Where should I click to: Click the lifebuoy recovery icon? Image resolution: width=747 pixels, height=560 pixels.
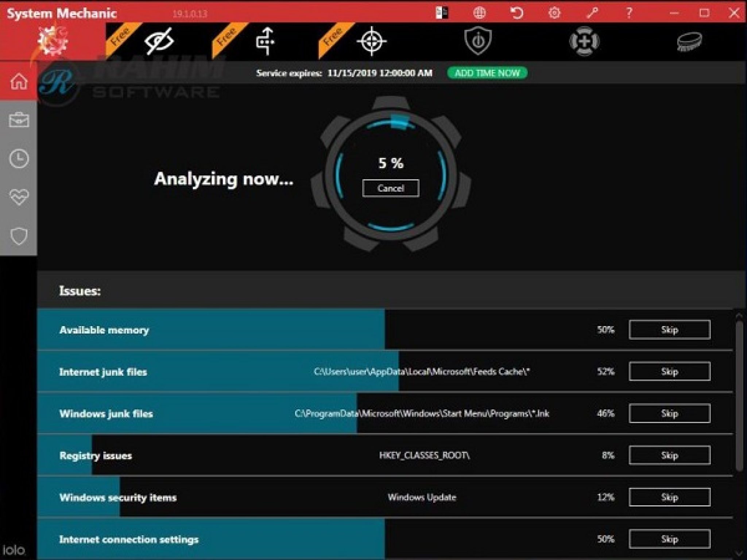click(584, 41)
